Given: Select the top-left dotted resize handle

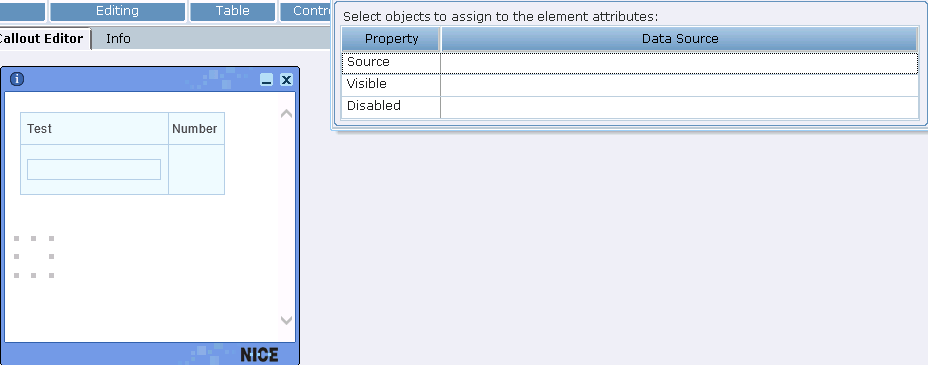Looking at the screenshot, I should 17,238.
